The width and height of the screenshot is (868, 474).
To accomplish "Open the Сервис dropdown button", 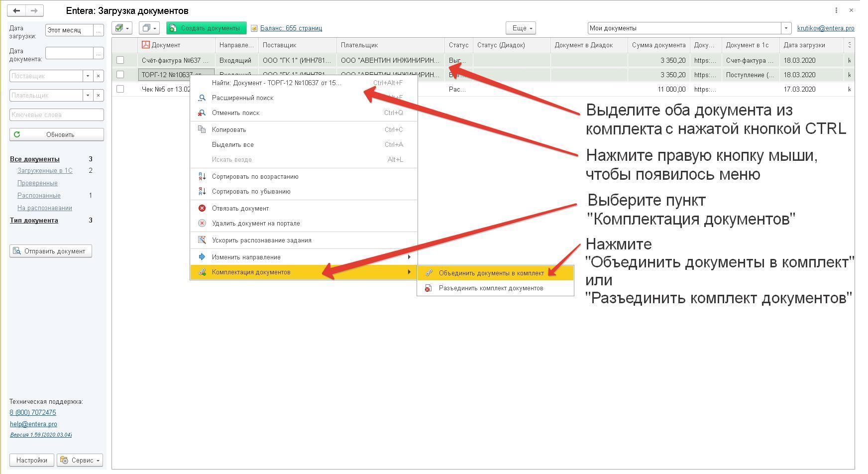I will pyautogui.click(x=80, y=460).
